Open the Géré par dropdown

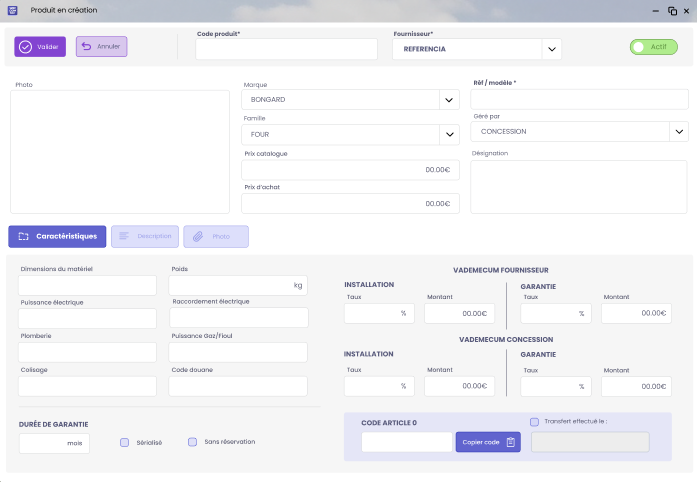click(x=678, y=132)
